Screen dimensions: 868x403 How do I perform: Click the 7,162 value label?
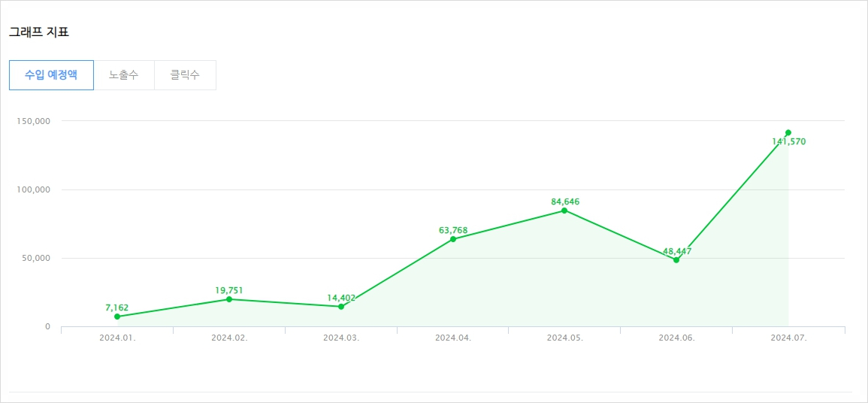pyautogui.click(x=117, y=308)
